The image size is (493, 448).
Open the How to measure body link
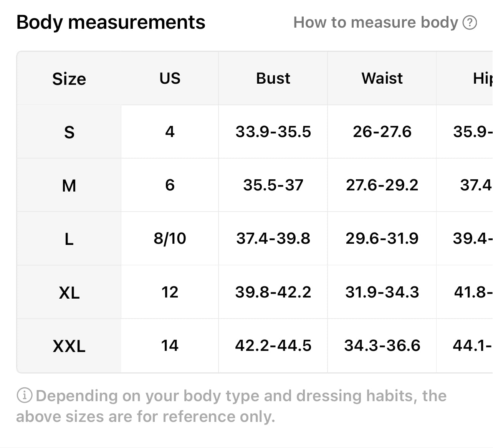tap(376, 23)
